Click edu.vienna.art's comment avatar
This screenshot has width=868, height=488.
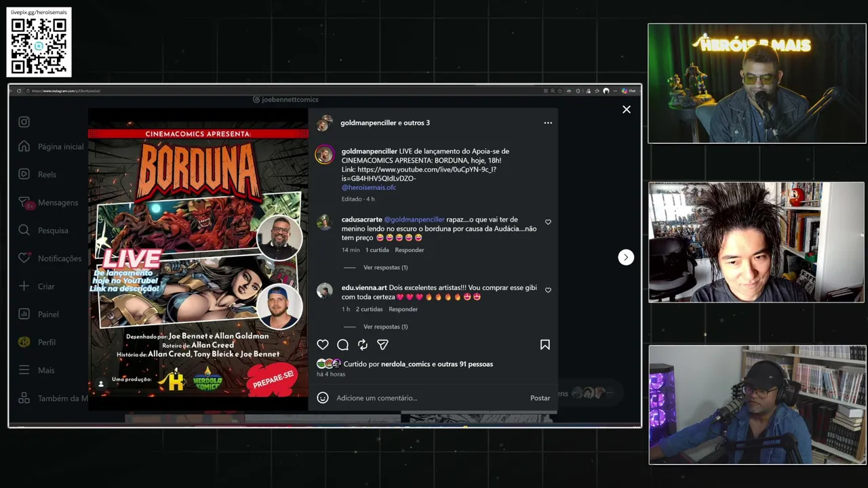pyautogui.click(x=325, y=290)
